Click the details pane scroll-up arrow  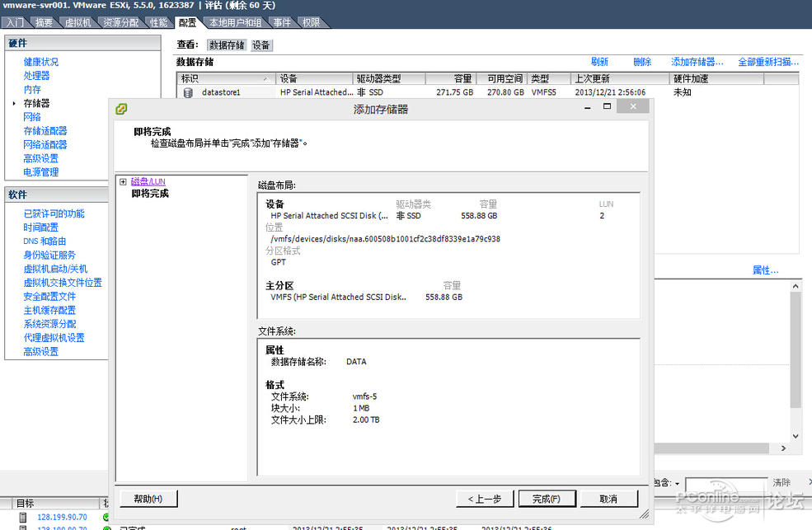[796, 286]
